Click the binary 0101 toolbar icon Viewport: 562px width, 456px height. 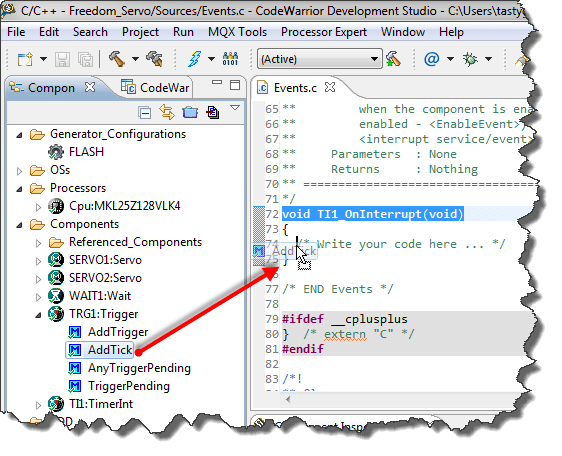coord(230,59)
